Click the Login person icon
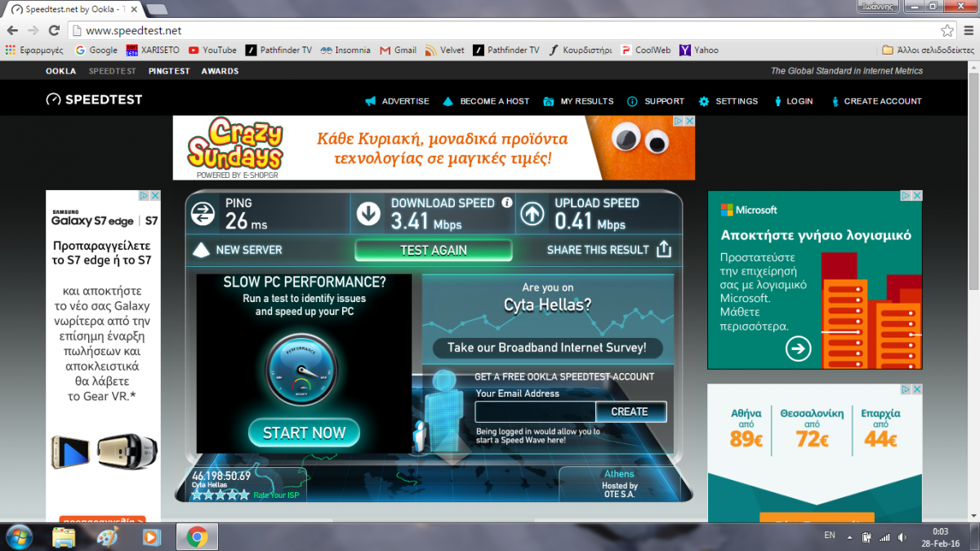980x551 pixels. tap(779, 101)
